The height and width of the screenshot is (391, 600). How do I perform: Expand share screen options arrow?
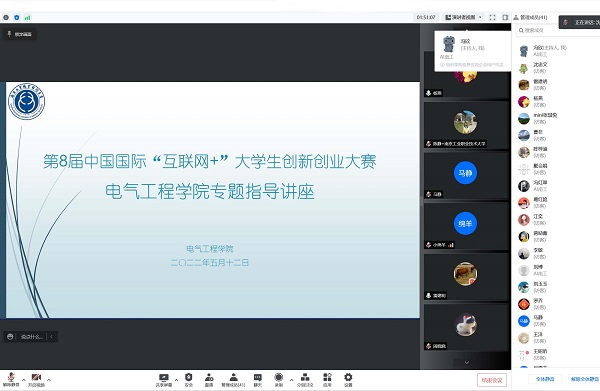[x=176, y=380]
